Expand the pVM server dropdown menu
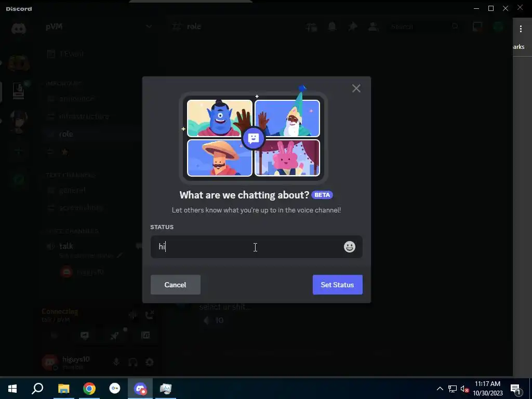 click(149, 26)
